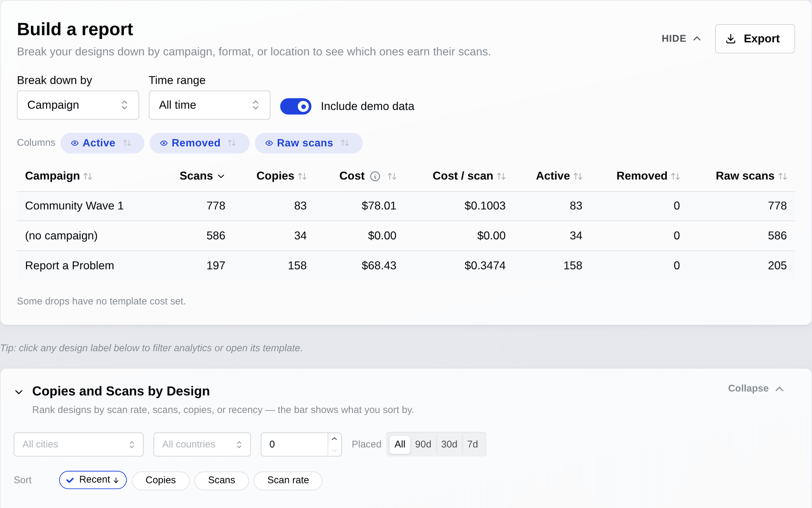This screenshot has height=508, width=812.
Task: Click the $0.3474 cost per scan cell
Action: click(485, 266)
